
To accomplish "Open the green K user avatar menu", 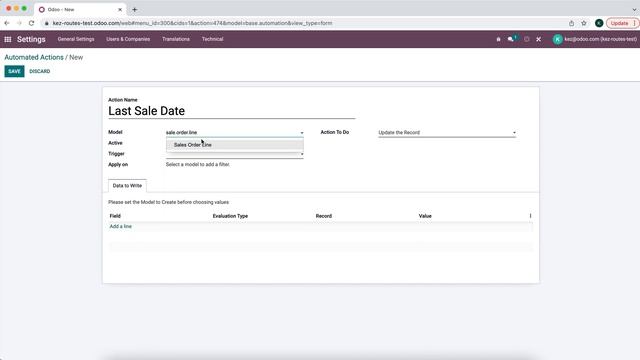I will point(557,39).
